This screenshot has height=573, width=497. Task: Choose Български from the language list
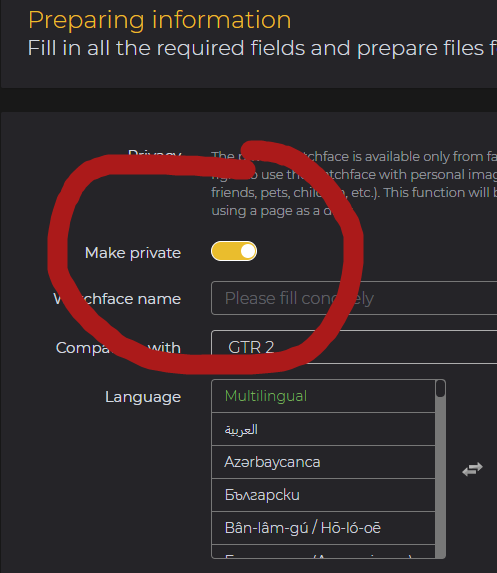click(x=323, y=495)
